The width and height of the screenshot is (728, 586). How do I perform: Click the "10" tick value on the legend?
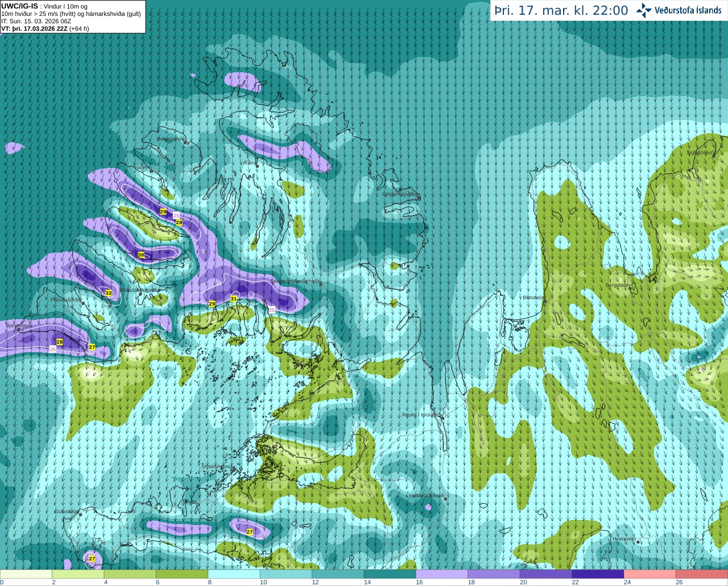(263, 582)
